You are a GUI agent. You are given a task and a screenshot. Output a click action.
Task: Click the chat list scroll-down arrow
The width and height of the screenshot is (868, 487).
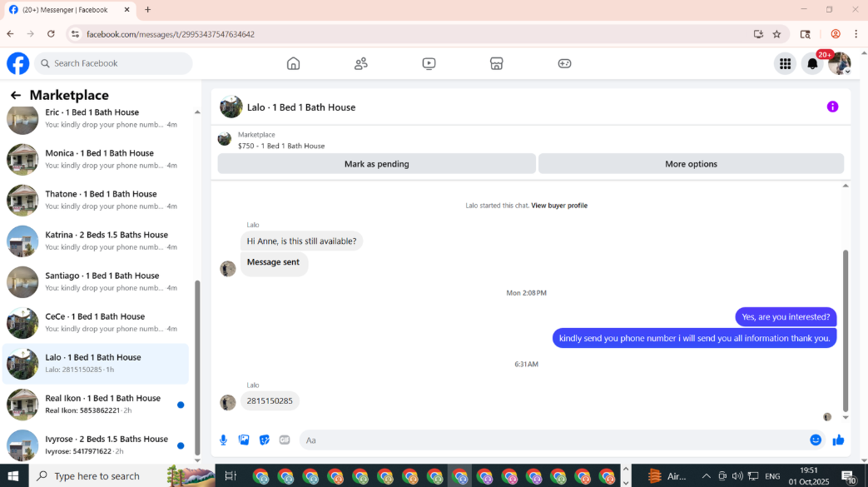(x=197, y=460)
